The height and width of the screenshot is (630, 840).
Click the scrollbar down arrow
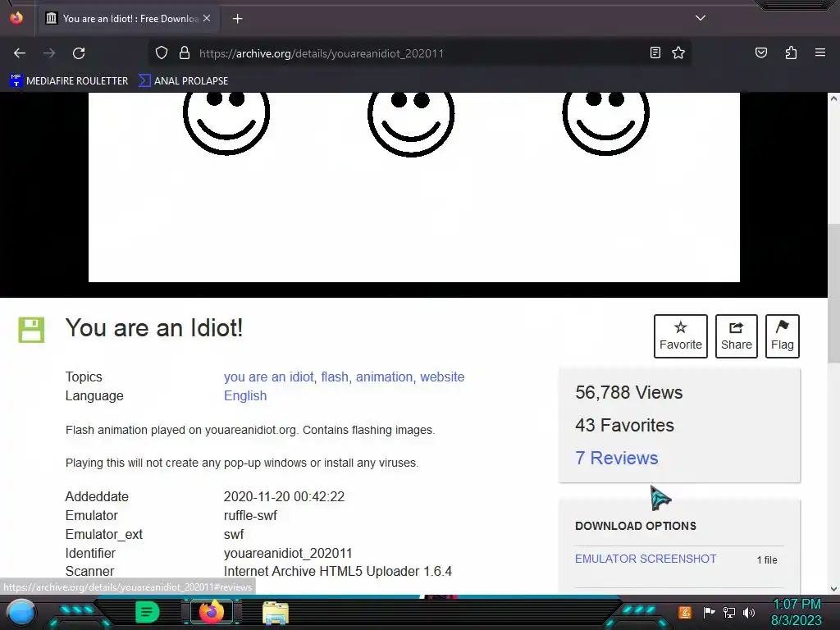(x=833, y=588)
